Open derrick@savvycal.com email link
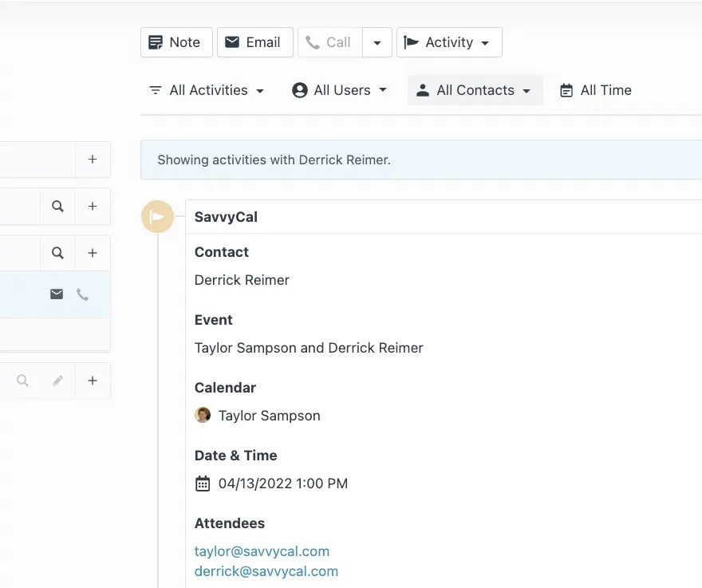Screen dimensions: 702x588 tap(266, 571)
